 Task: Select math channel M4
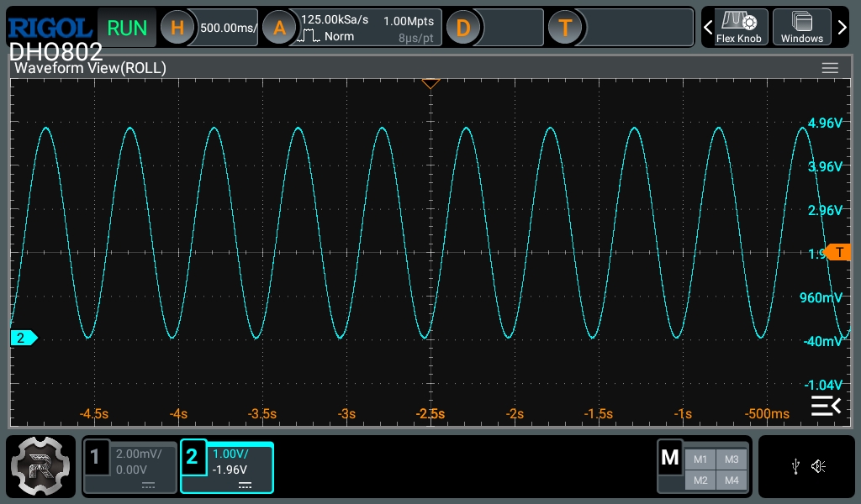tap(732, 480)
